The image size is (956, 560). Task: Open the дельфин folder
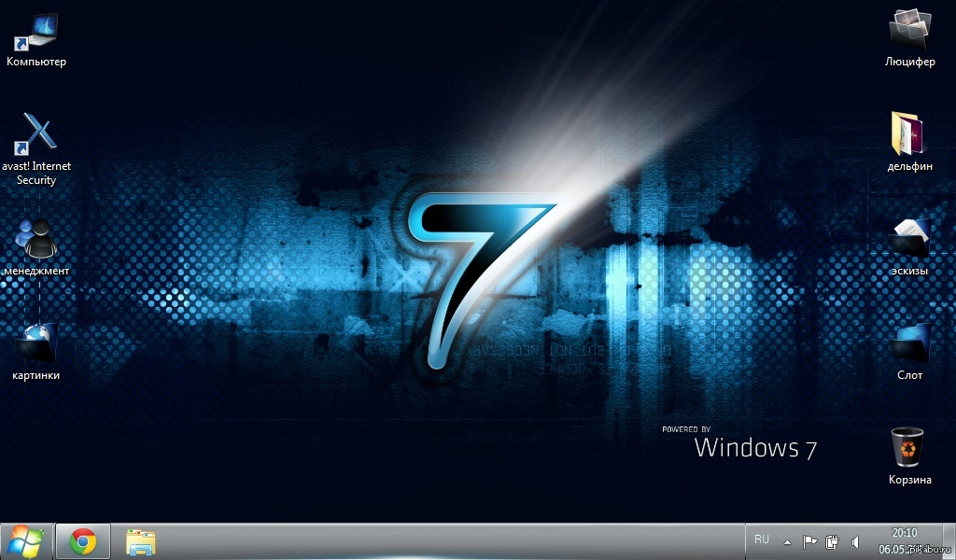[x=909, y=136]
